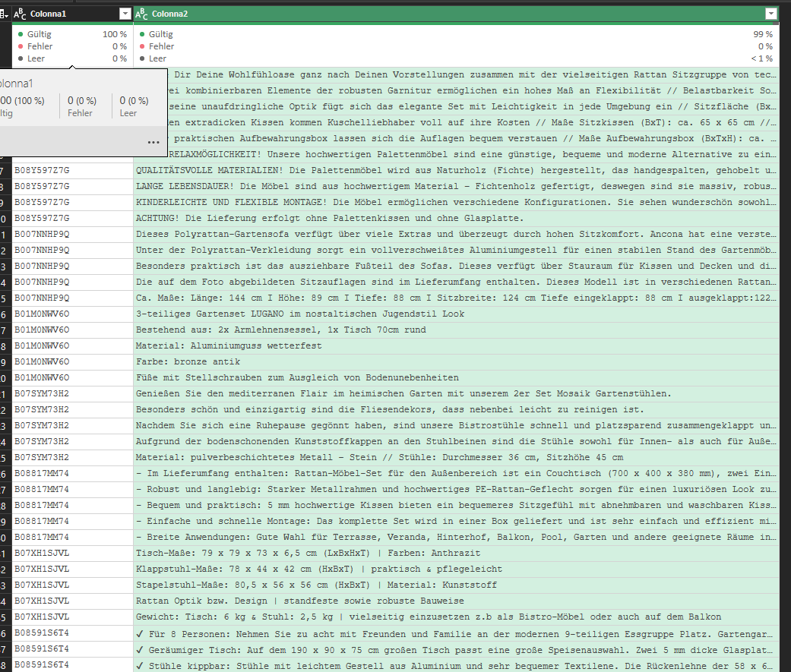The width and height of the screenshot is (791, 672).
Task: Select B08591S6T4 cell beside 'Geräumiger Tisch' row
Action: pos(72,649)
